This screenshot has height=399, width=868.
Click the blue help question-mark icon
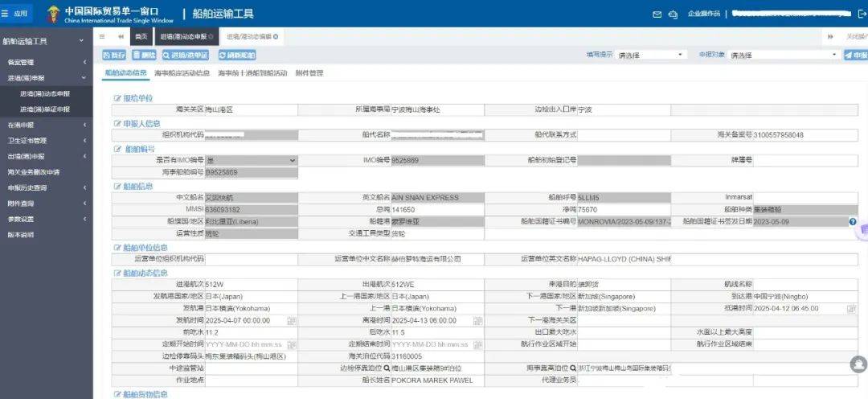pos(853,221)
